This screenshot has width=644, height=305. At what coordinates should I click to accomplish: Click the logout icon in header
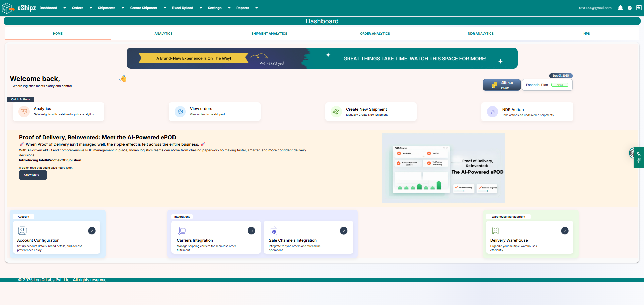coord(639,8)
